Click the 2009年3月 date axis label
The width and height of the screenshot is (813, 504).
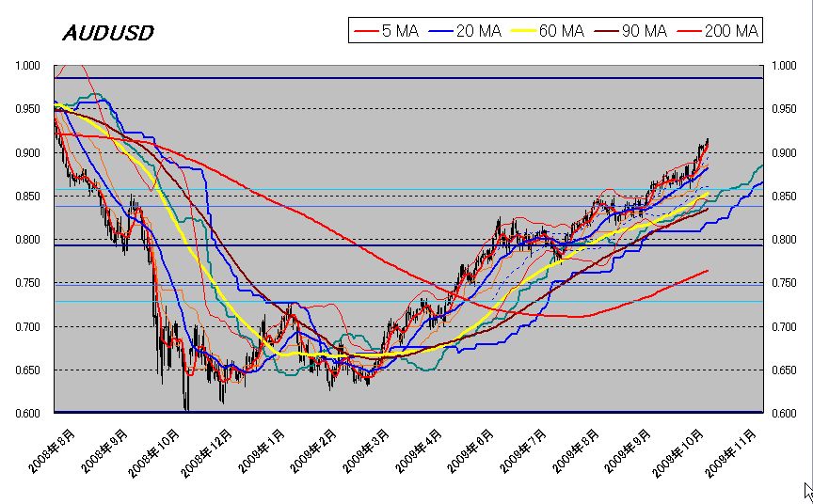365,451
